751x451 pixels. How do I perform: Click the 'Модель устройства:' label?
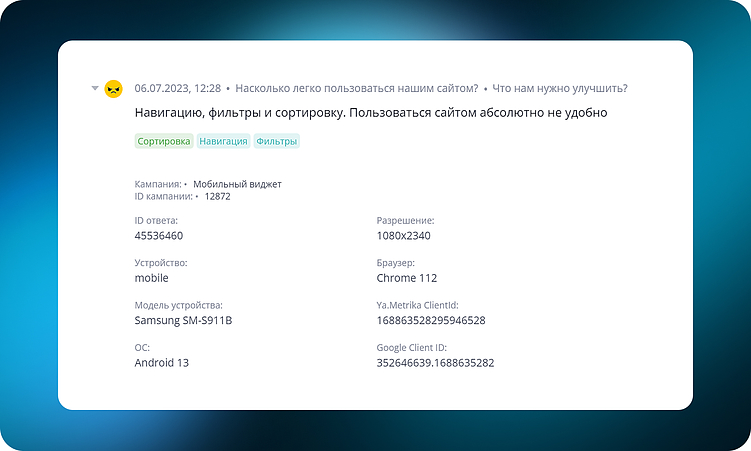pos(179,305)
